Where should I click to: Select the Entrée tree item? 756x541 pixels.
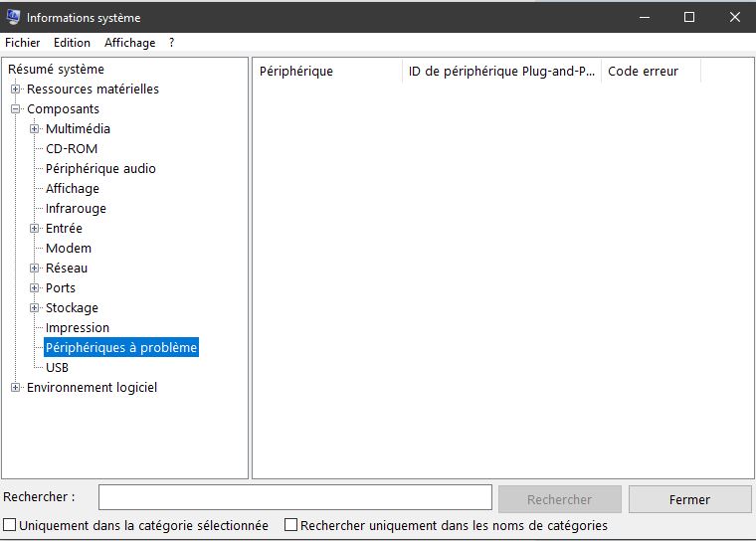click(x=64, y=229)
